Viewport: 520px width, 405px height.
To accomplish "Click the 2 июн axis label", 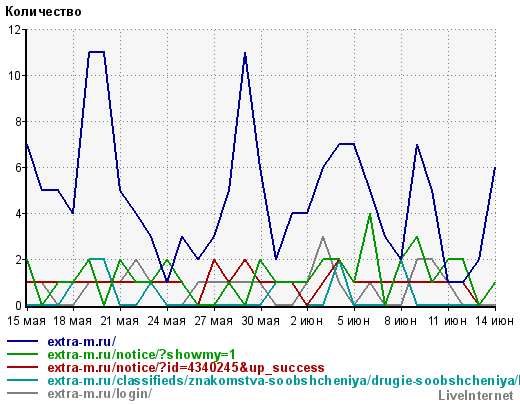I will tap(307, 321).
